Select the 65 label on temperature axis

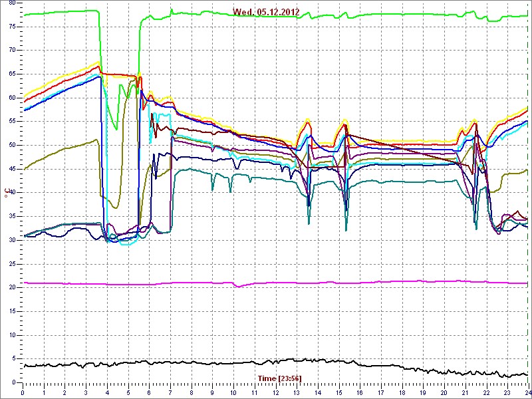[x=11, y=74]
